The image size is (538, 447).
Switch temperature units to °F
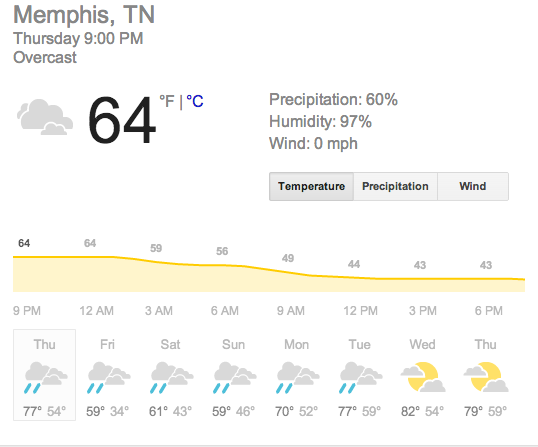[x=167, y=101]
